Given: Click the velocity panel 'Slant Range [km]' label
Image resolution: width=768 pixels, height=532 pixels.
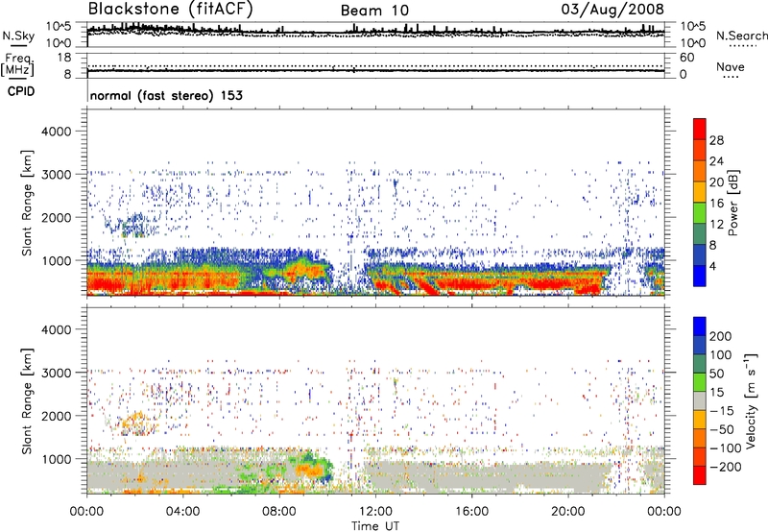Looking at the screenshot, I should [27, 400].
